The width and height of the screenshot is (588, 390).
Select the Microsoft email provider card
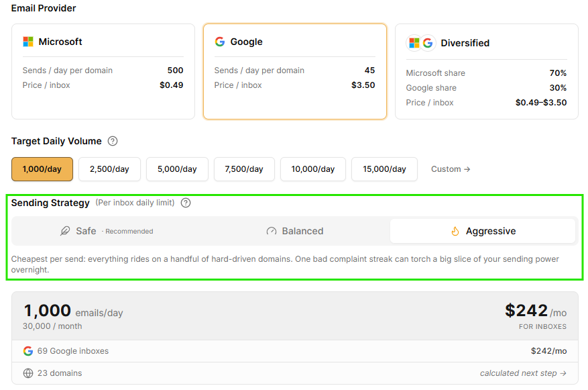click(x=103, y=71)
